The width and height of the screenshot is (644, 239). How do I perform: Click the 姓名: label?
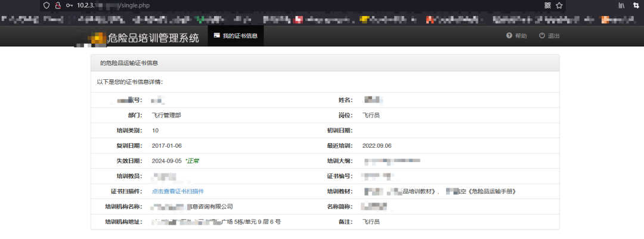[346, 100]
